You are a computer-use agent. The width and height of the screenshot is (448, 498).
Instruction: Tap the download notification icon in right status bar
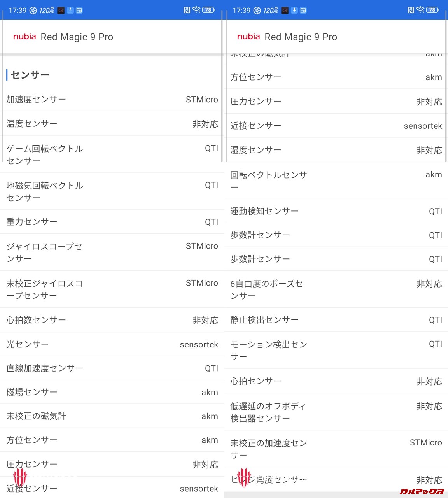click(295, 11)
